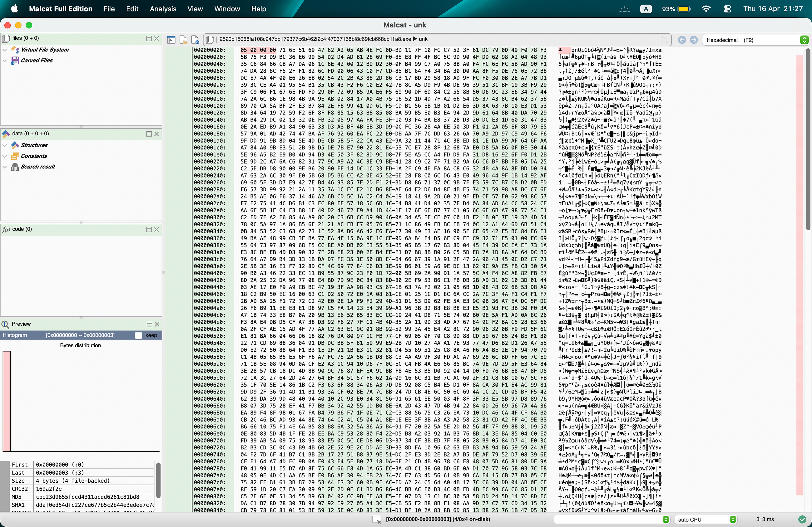812x527 pixels.
Task: Click the pink histogram bar
Action: [7, 401]
